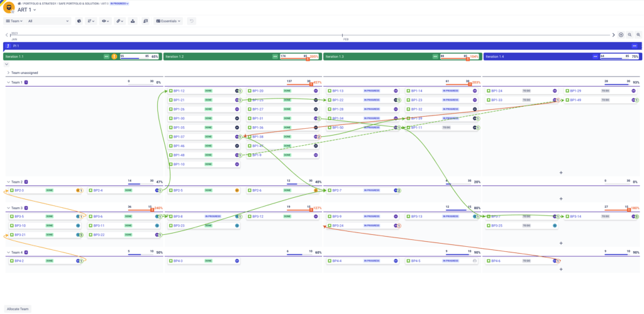
Task: Collapse the Team 2 swimlane
Action: click(8, 181)
